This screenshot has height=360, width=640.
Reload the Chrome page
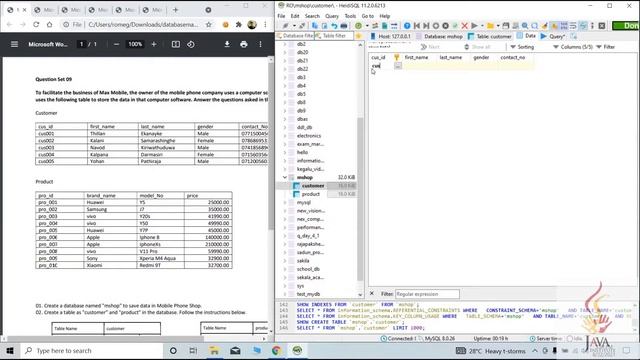click(36, 24)
